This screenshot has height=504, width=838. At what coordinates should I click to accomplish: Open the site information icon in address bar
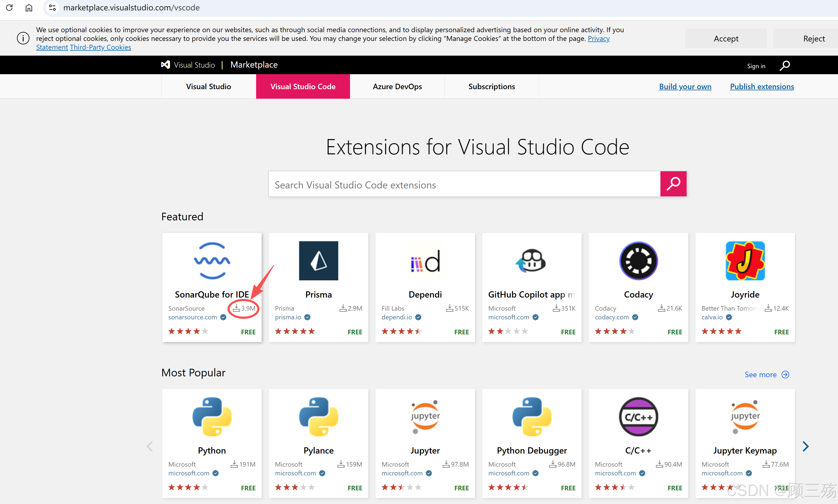pos(52,7)
